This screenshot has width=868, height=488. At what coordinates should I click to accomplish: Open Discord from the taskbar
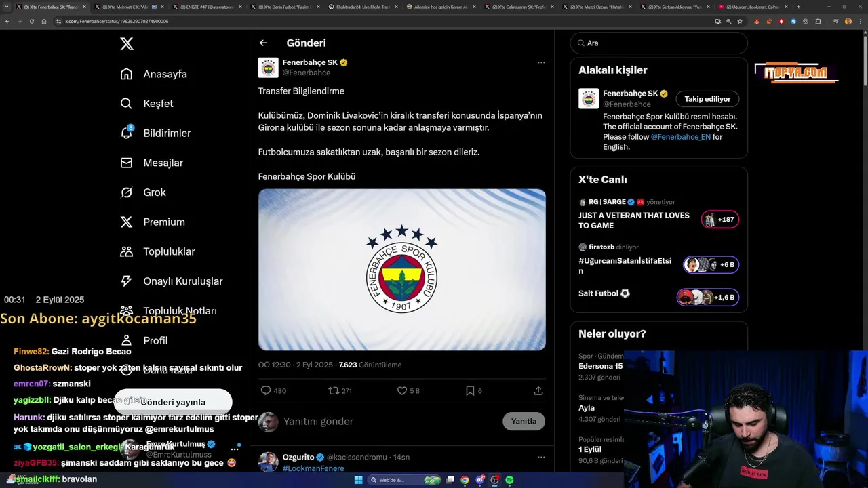pos(480,480)
